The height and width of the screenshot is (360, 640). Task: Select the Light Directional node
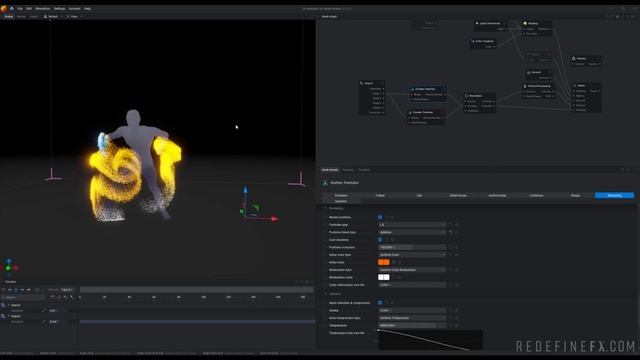pyautogui.click(x=490, y=26)
